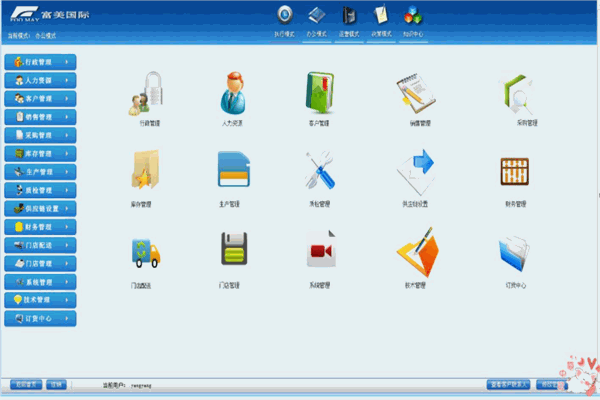The width and height of the screenshot is (600, 400).
Task: Open the 库存管理 star folder icon
Action: click(145, 169)
